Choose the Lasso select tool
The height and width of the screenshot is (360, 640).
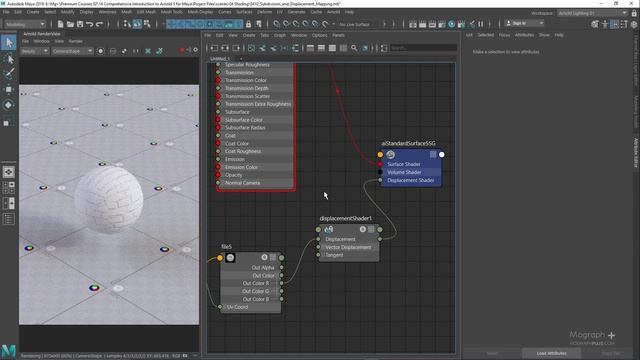coord(9,59)
